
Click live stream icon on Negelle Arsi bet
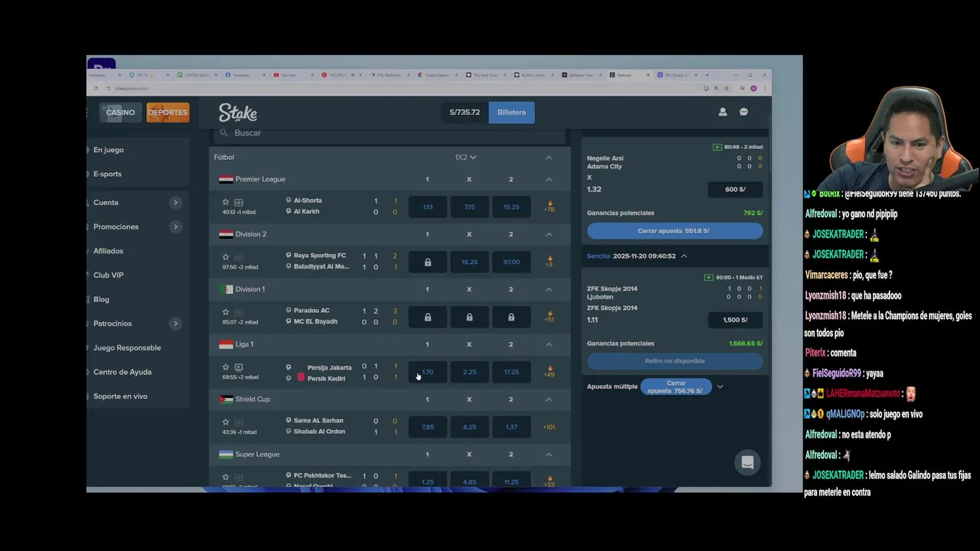point(717,147)
